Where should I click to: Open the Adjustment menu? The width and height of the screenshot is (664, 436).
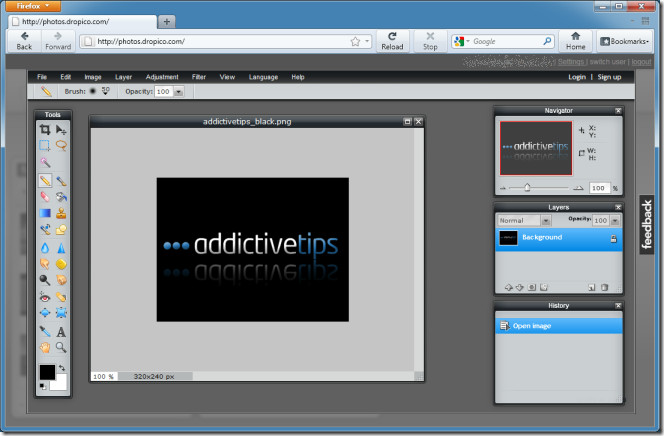162,77
